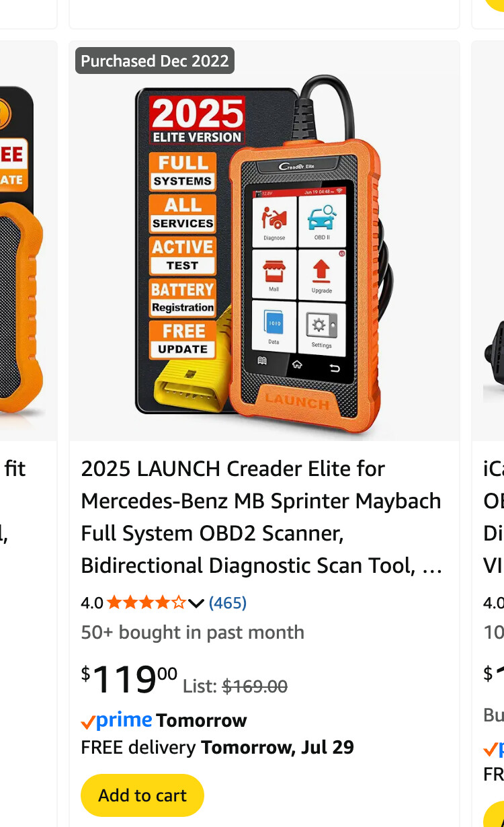Click the FREE UPDATE label in image
Viewport: 504px width, 827px height.
pos(182,340)
